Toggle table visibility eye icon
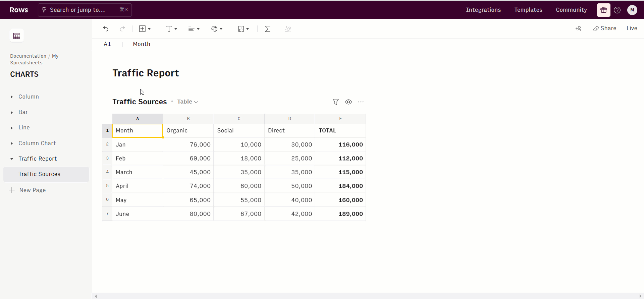Screen dimensions: 644x299 [x=348, y=102]
